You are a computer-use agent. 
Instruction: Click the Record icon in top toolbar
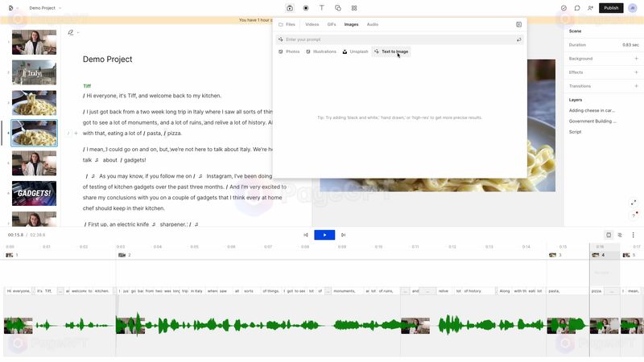306,8
